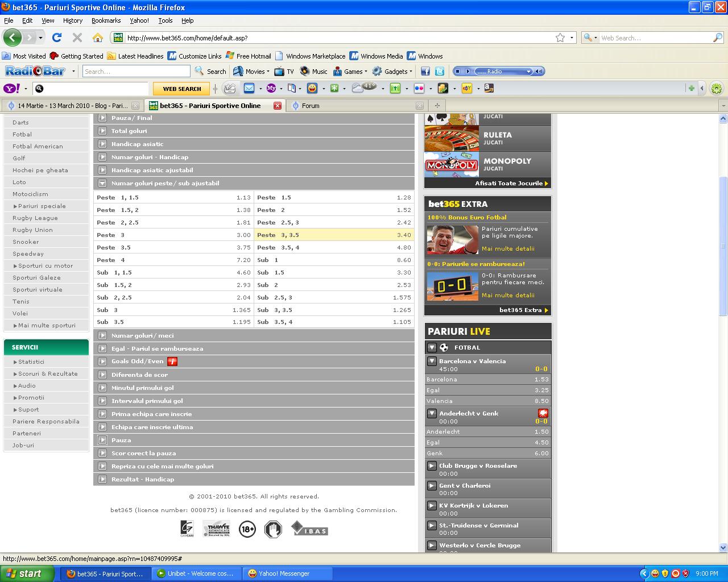This screenshot has height=582, width=728.
Task: Switch to the Forum tab
Action: click(357, 106)
